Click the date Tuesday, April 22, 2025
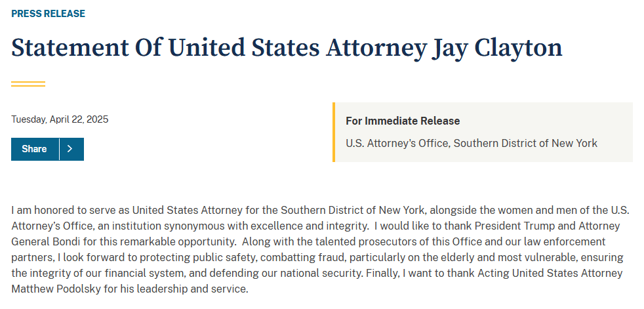 60,119
